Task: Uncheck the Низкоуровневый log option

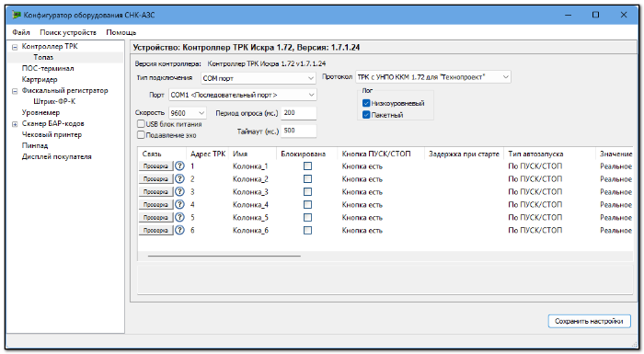Action: click(x=366, y=103)
